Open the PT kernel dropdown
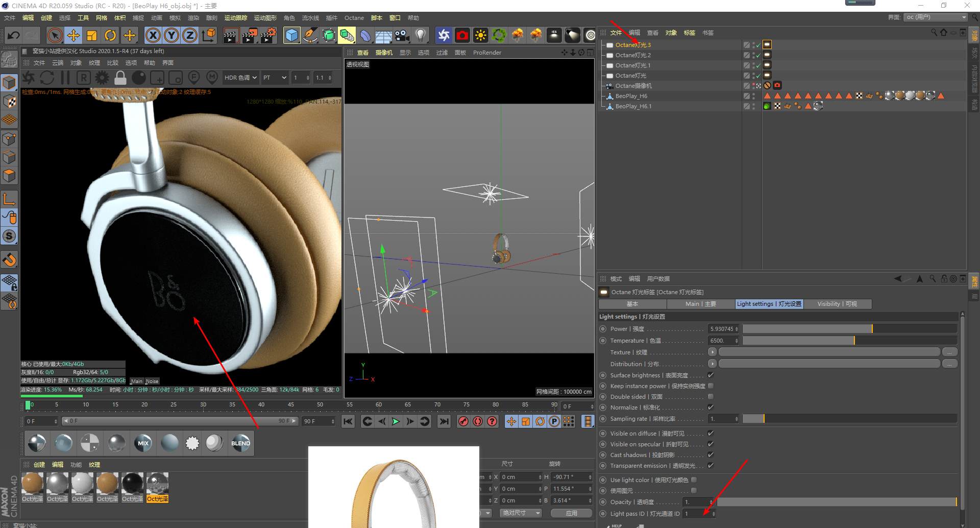The image size is (980, 528). 275,78
